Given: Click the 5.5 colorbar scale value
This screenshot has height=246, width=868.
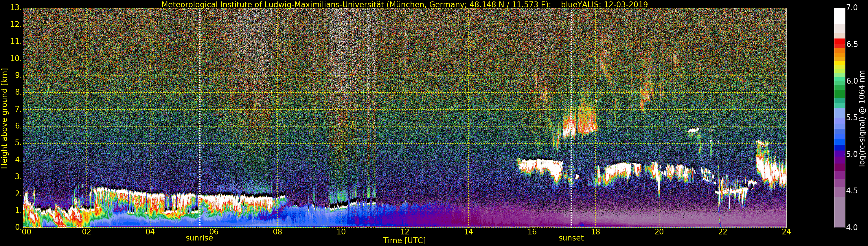Looking at the screenshot, I should coord(852,117).
